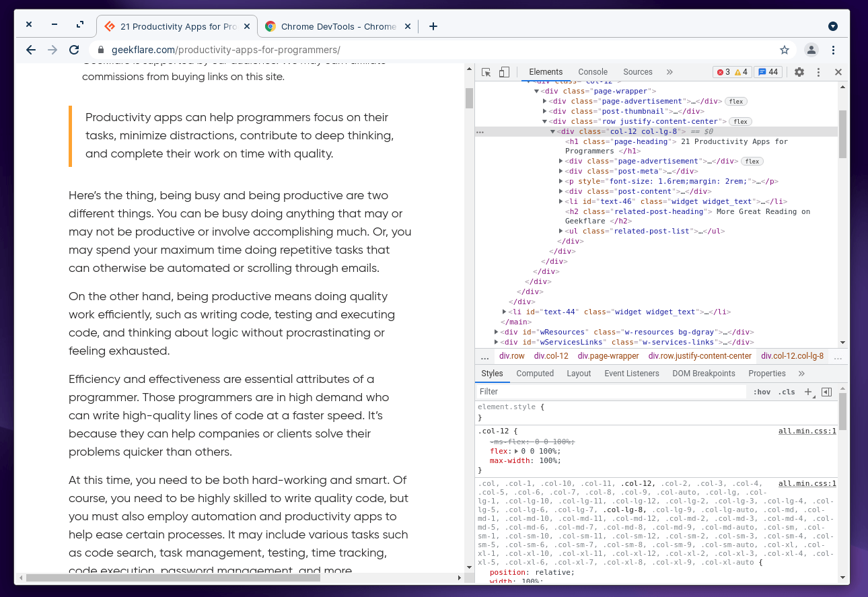Open Chrome's three-dot menu

833,50
